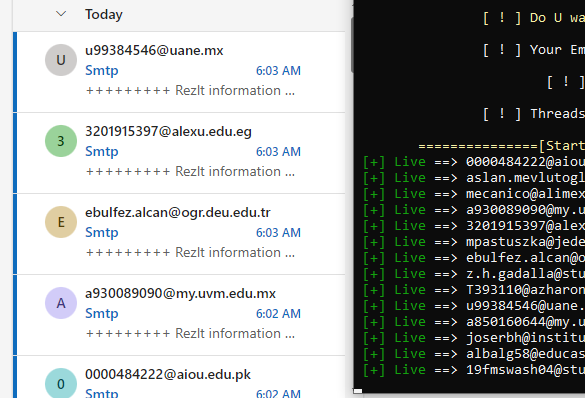This screenshot has width=585, height=398.
Task: Click Rezlt information preview under a930089090@my.uvm.edu.mx
Action: point(190,333)
